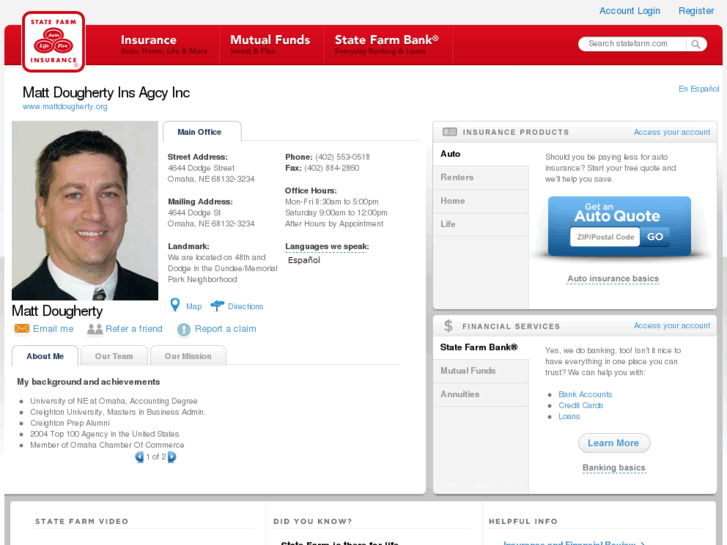Select Home in Insurance Products
This screenshot has width=727, height=545.
point(481,201)
